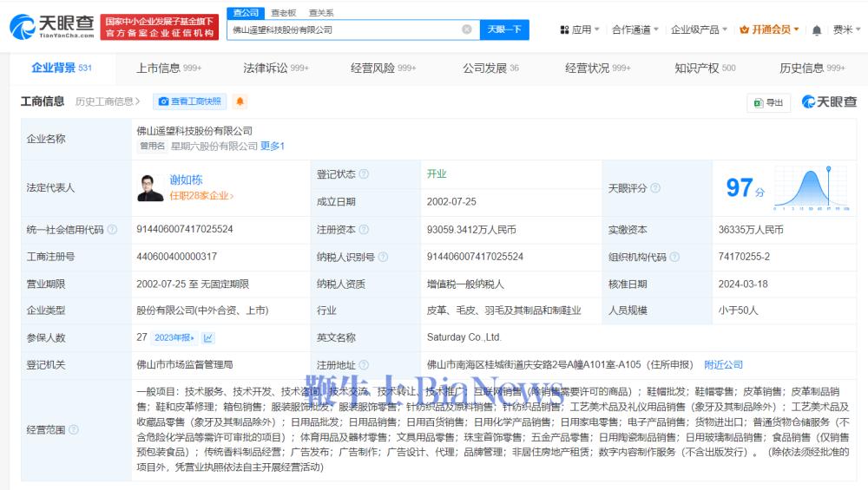Open the 应用 dropdown menu
Viewport: 868px width, 490px height.
tap(580, 29)
